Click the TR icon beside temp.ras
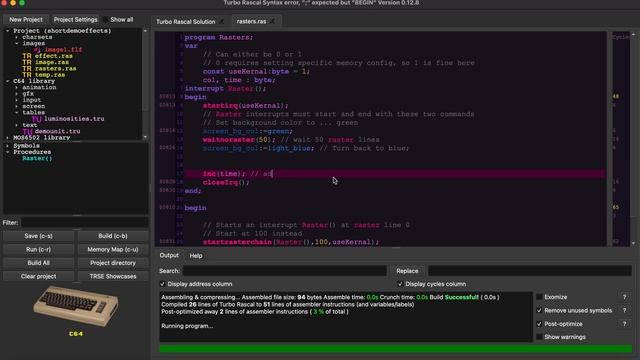This screenshot has height=360, width=640. click(x=27, y=75)
